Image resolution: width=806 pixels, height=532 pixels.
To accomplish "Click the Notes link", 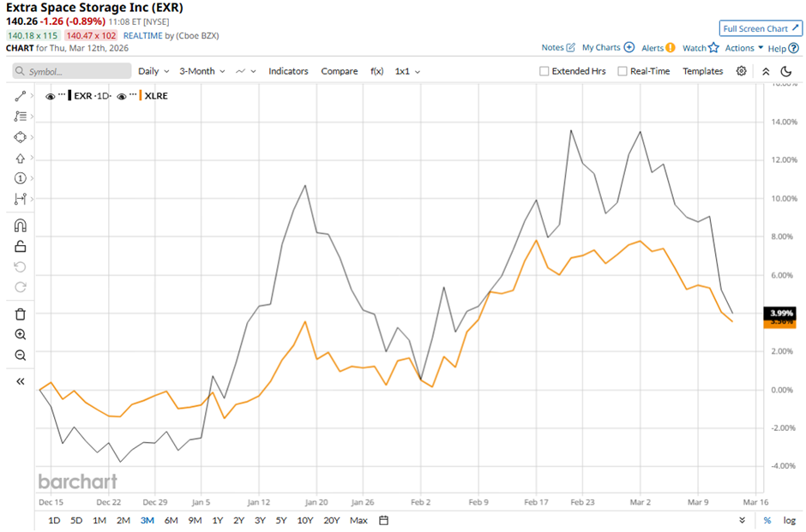I will [x=552, y=47].
